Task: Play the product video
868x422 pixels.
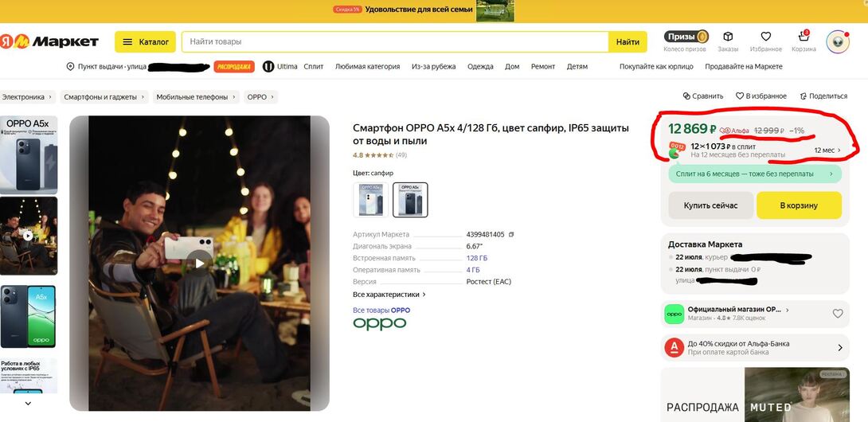Action: tap(200, 264)
